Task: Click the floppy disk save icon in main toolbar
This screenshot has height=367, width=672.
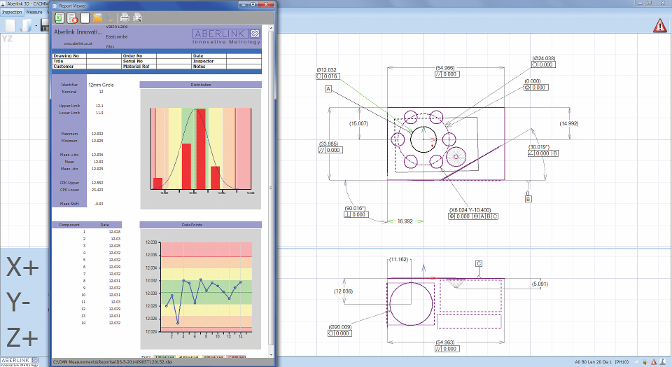Action: click(x=45, y=26)
